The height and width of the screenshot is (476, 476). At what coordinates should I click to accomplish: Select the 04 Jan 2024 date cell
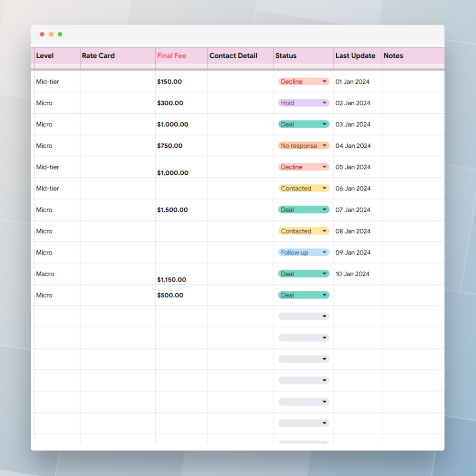(358, 146)
